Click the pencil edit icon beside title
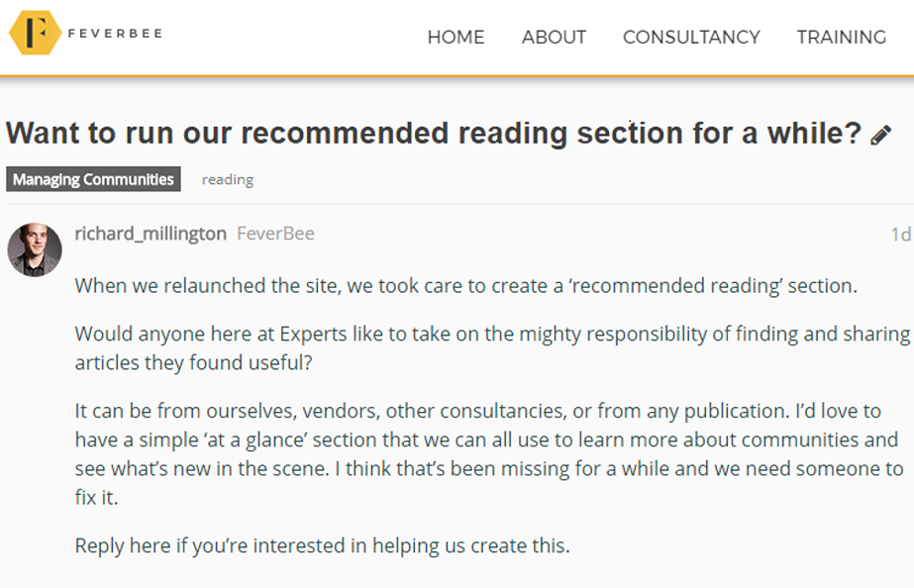The width and height of the screenshot is (914, 588). coord(880,135)
